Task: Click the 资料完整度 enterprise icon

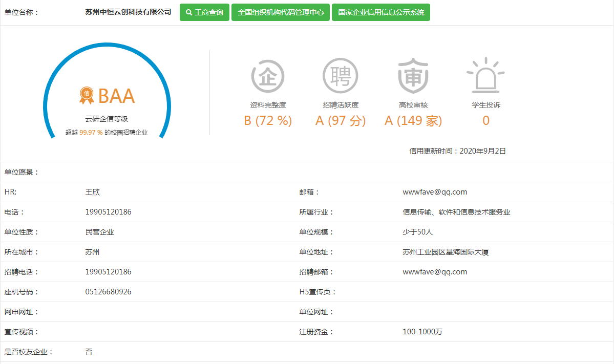Action: tap(267, 76)
